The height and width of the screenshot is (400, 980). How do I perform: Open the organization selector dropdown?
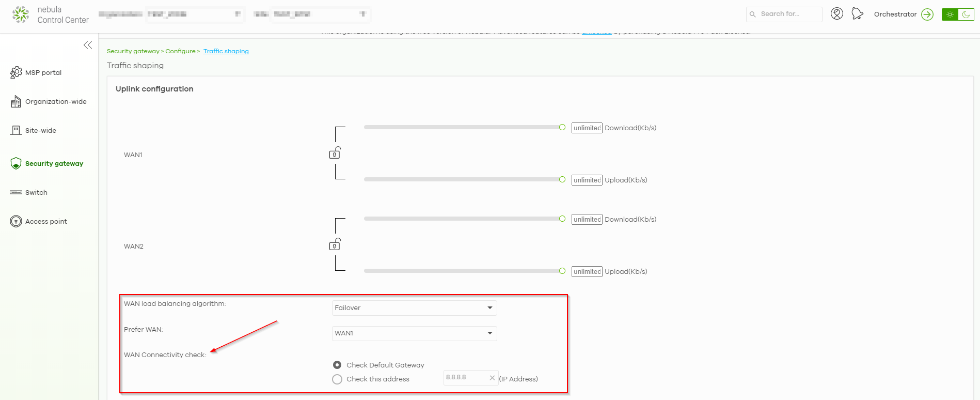(194, 14)
